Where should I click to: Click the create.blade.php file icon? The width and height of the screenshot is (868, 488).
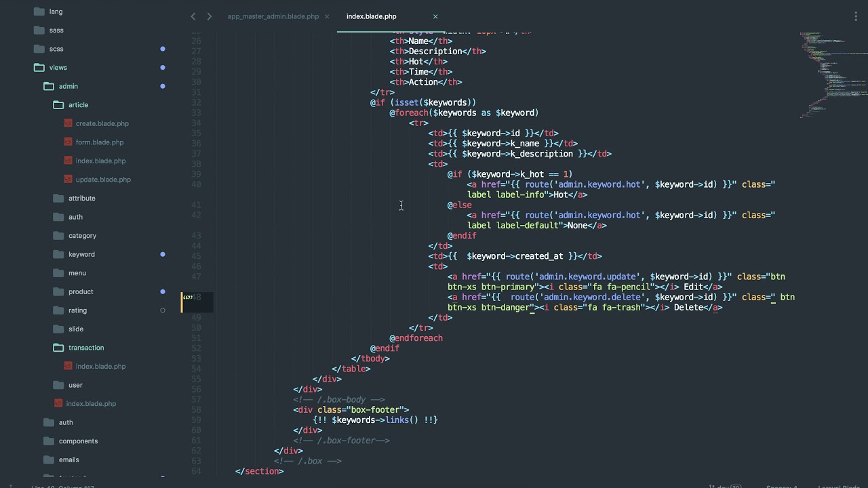coord(68,123)
